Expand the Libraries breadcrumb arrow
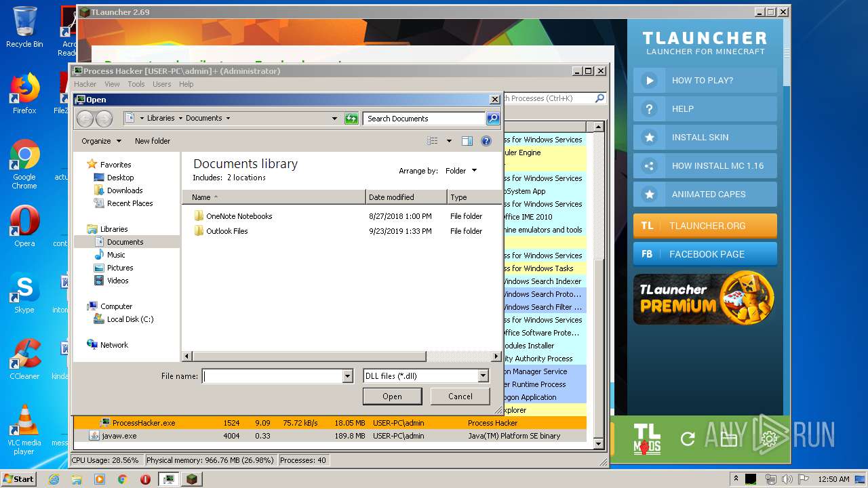Viewport: 868px width, 488px height. pos(180,119)
